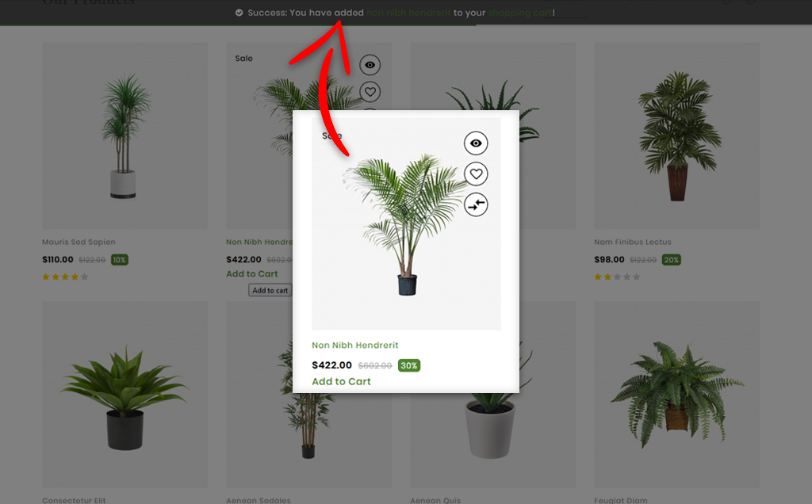Open Nam Finibus Lectus product title

coord(632,242)
